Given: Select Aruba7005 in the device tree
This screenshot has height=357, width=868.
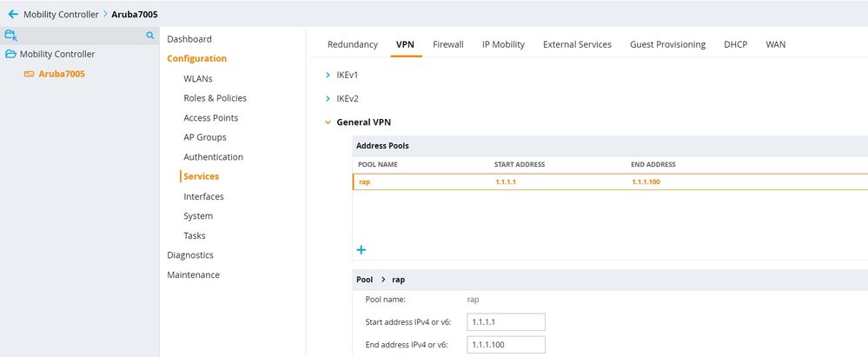Looking at the screenshot, I should coord(62,74).
